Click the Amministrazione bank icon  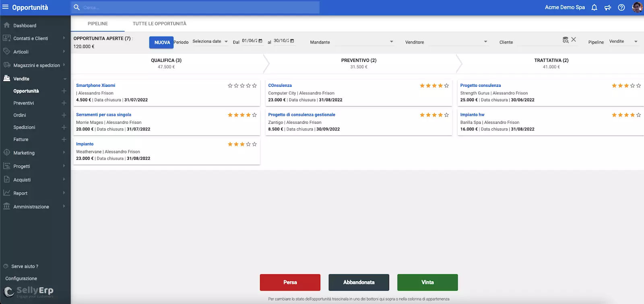point(6,206)
